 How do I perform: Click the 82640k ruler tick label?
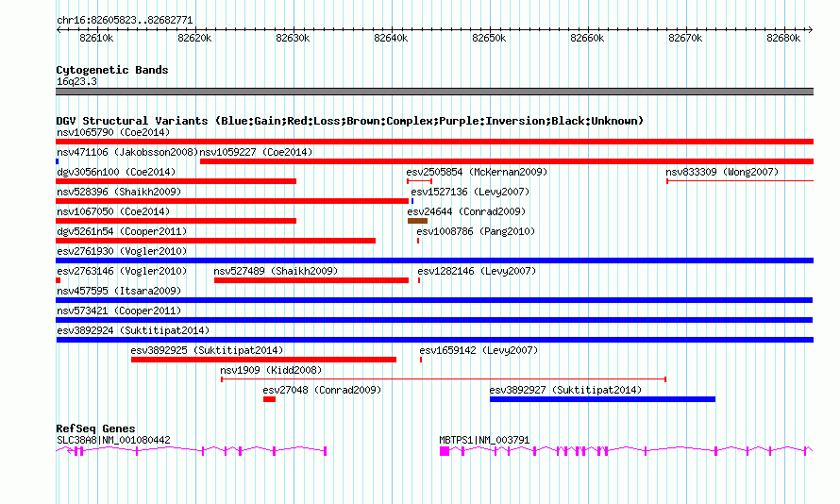click(x=391, y=38)
